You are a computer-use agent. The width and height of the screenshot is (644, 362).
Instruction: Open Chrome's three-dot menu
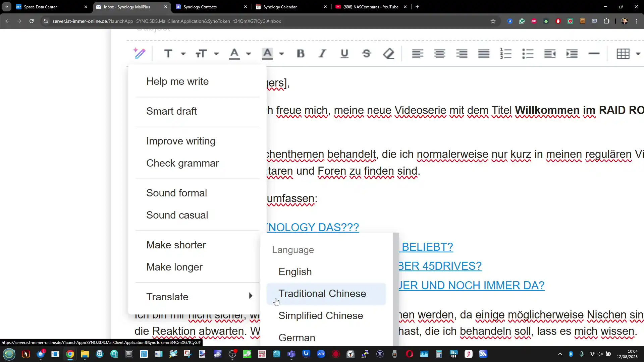pyautogui.click(x=637, y=21)
